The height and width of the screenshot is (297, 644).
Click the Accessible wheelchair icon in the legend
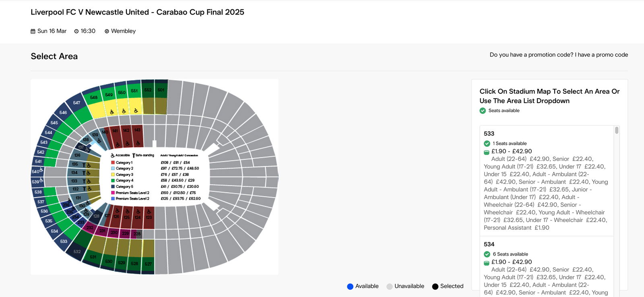pos(112,155)
